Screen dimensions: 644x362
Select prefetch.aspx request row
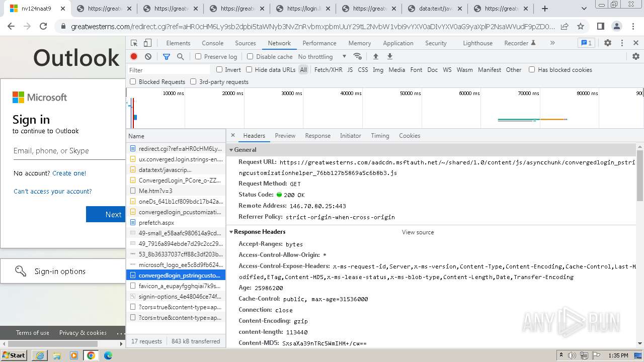(x=176, y=222)
